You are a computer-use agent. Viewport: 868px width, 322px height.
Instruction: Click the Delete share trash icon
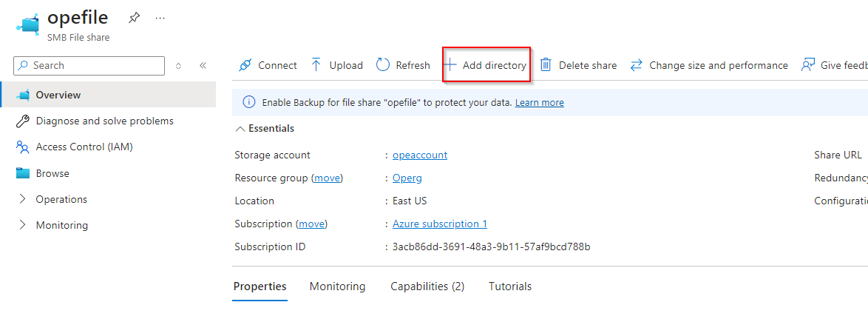[x=546, y=65]
